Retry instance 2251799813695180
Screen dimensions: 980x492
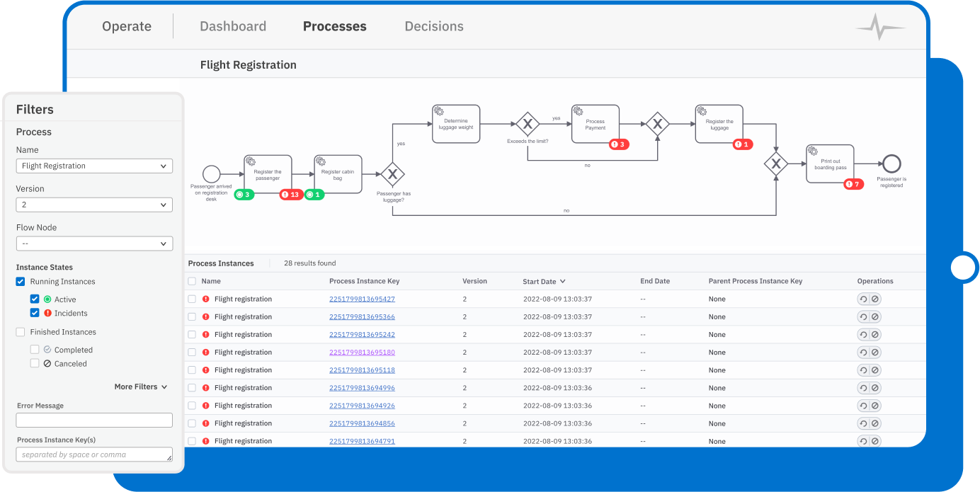[x=863, y=353]
